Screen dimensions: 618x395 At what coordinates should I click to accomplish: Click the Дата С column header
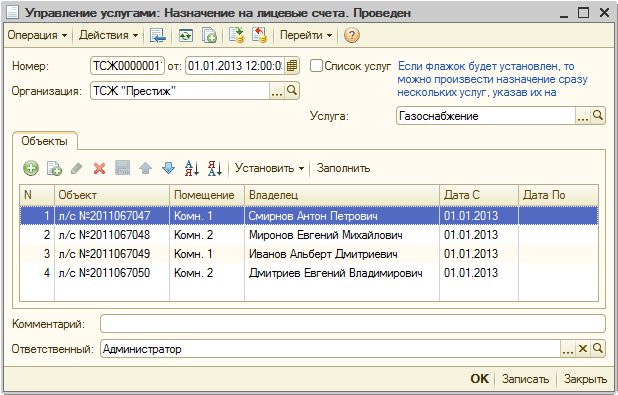coord(479,195)
